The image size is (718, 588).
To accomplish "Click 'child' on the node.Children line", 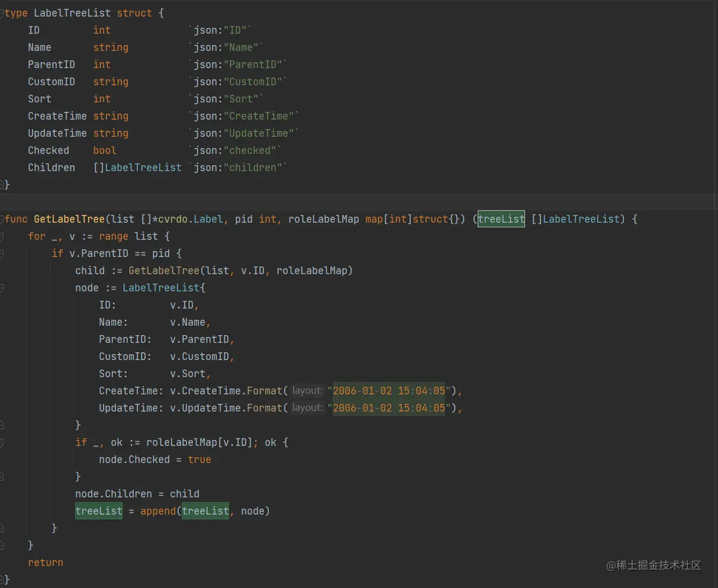I will [185, 494].
